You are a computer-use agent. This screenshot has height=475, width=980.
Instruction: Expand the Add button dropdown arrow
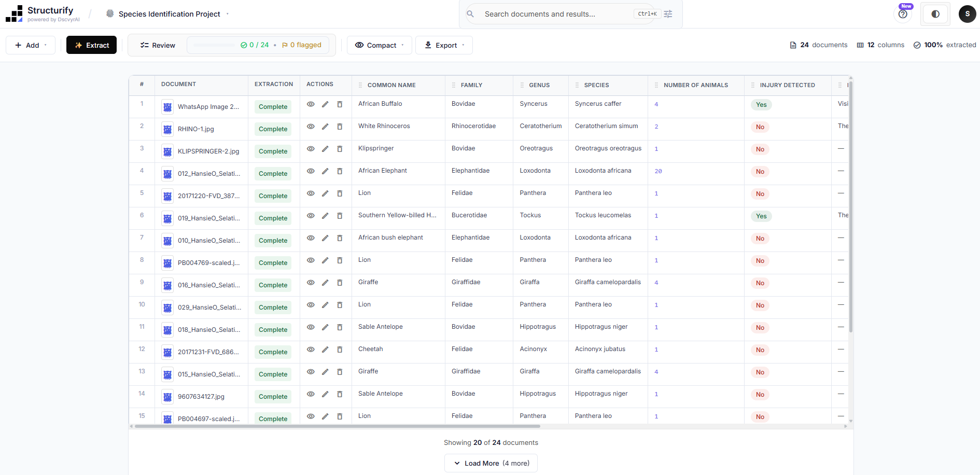pos(45,45)
